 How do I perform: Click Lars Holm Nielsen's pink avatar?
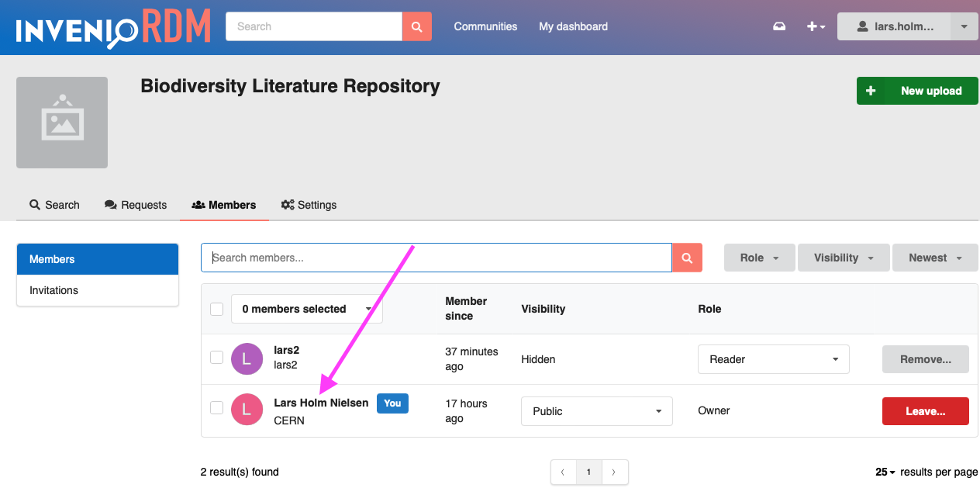tap(247, 409)
